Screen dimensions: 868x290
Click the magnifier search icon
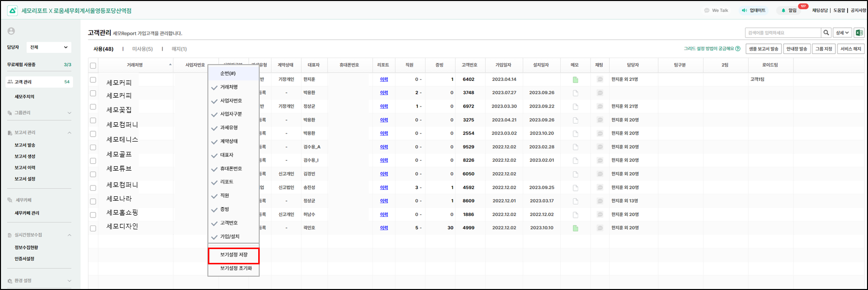coord(826,33)
